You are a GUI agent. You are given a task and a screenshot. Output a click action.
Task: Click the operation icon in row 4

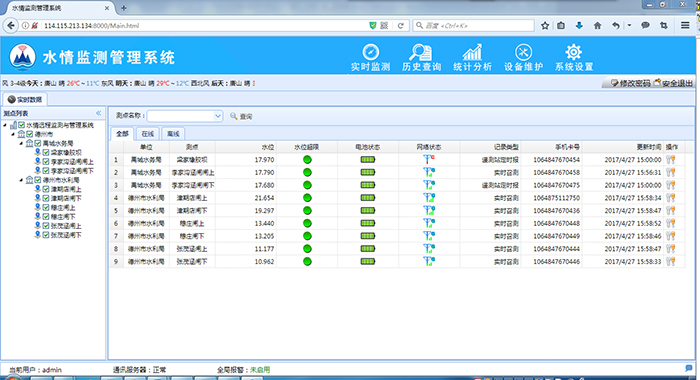click(671, 198)
